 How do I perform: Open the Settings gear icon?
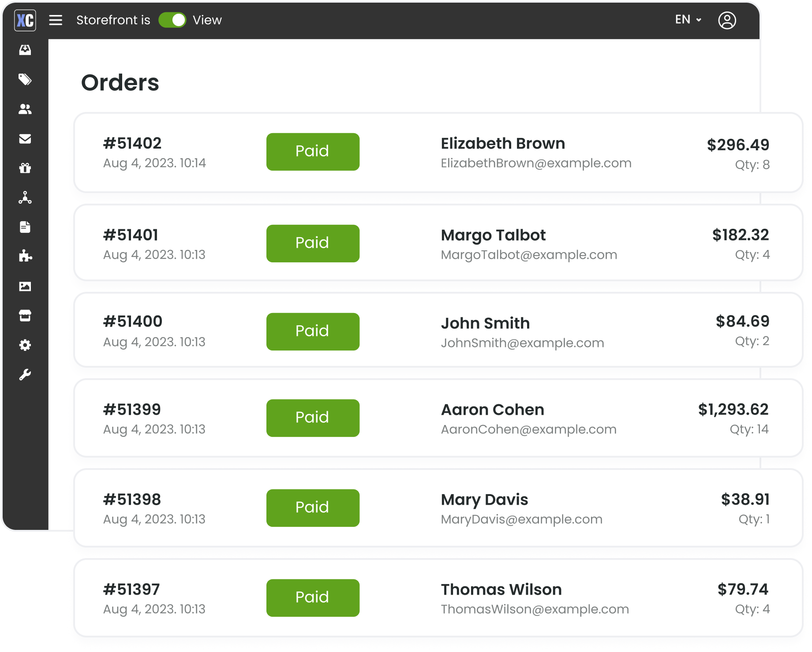pos(25,345)
